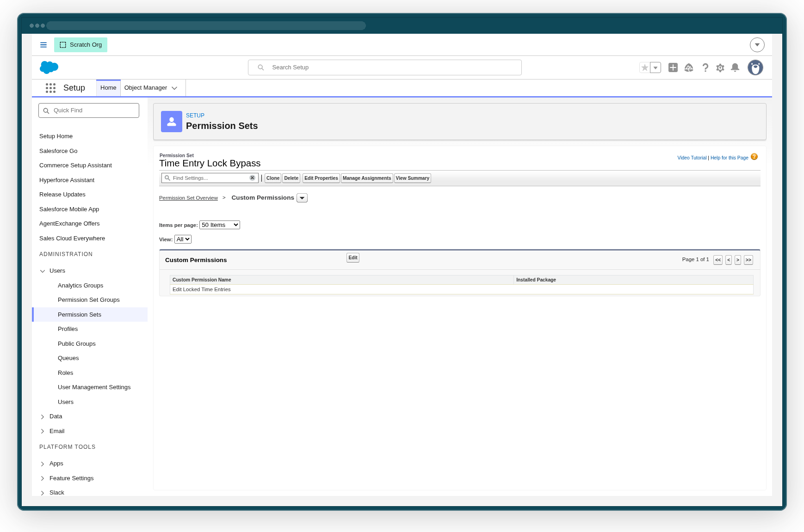Open Analytics Groups in sidebar
The height and width of the screenshot is (532, 804).
(80, 286)
